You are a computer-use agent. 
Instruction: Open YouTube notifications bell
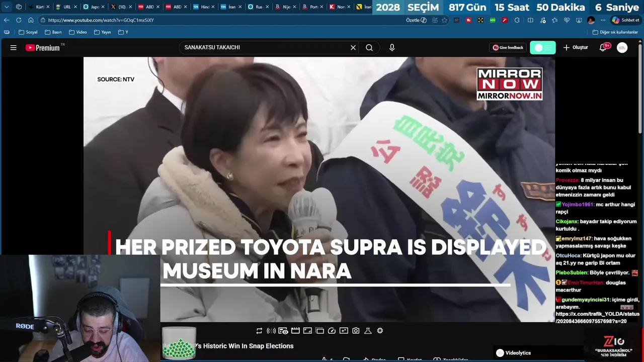(x=603, y=47)
